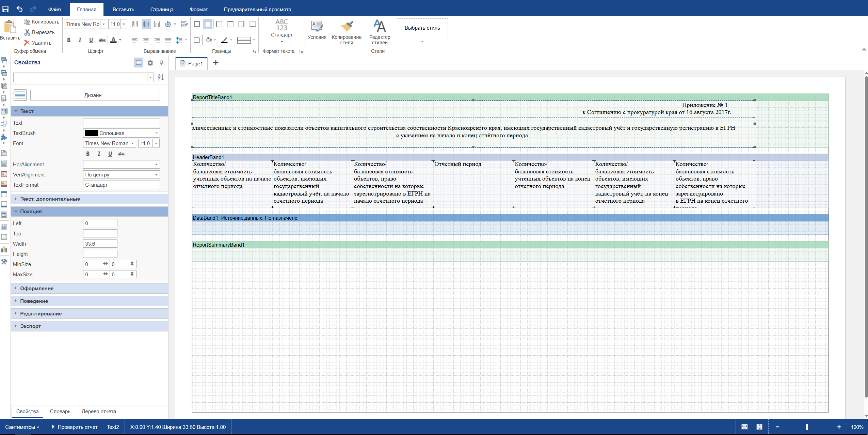Click the chart icon in left toolbox
868x435 pixels.
pyautogui.click(x=4, y=249)
